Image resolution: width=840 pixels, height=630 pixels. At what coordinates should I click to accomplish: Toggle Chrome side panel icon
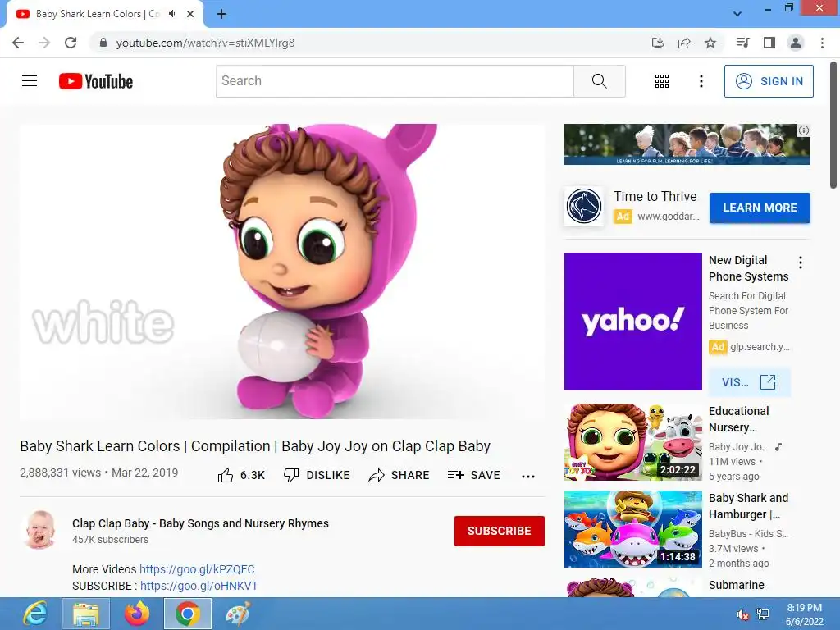tap(769, 43)
